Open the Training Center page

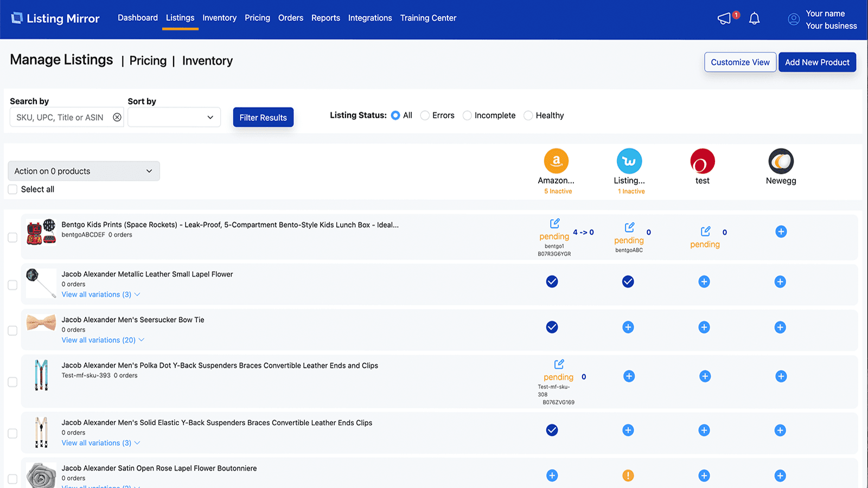pyautogui.click(x=428, y=18)
